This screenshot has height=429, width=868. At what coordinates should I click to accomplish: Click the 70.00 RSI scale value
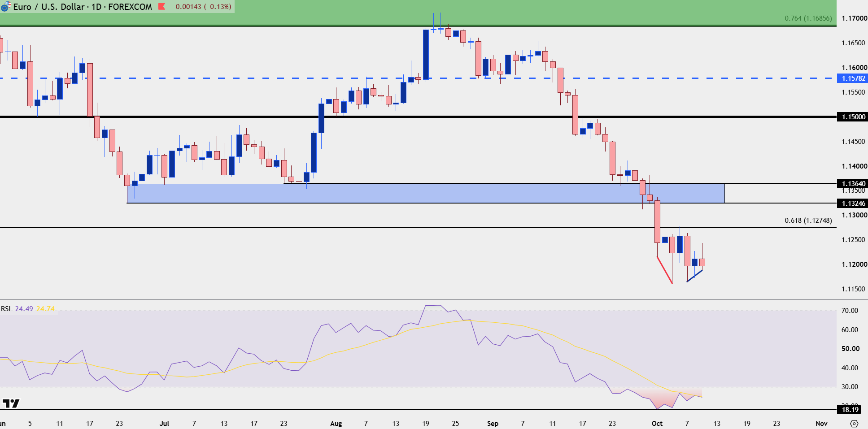pyautogui.click(x=850, y=311)
